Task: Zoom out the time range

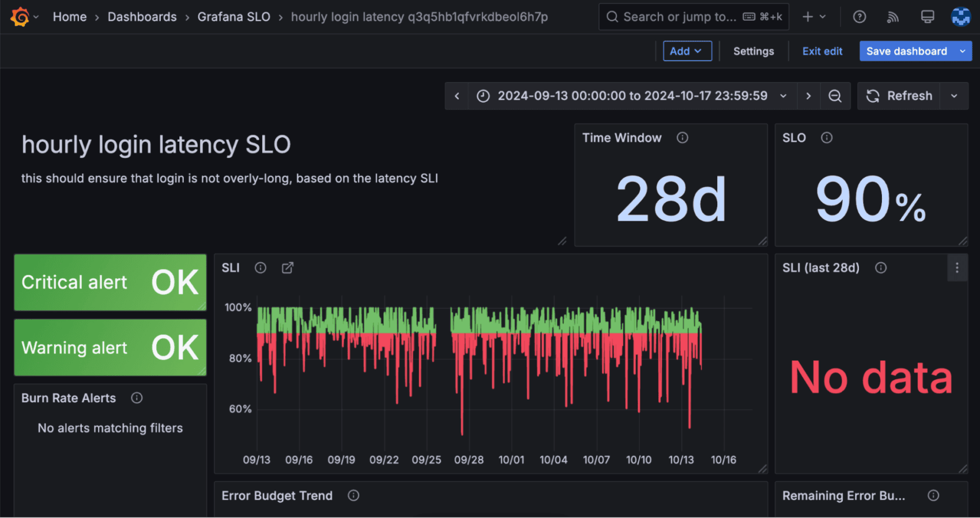Action: point(835,96)
